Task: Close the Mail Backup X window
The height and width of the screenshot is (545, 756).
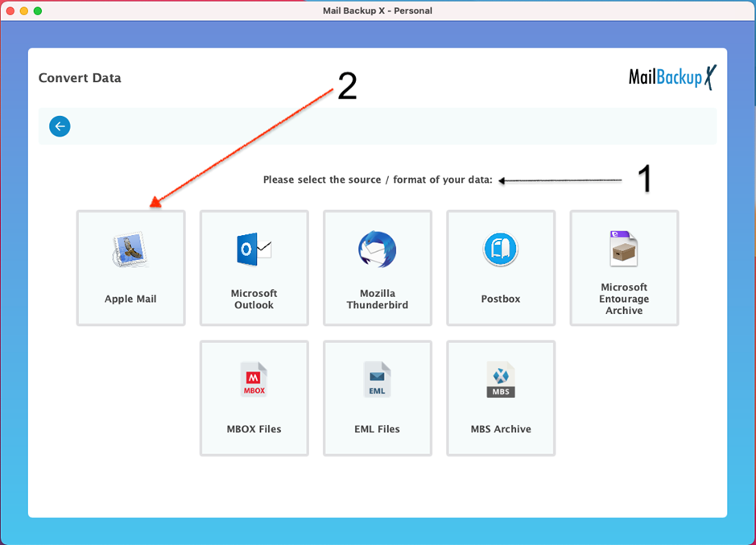Action: click(x=10, y=10)
